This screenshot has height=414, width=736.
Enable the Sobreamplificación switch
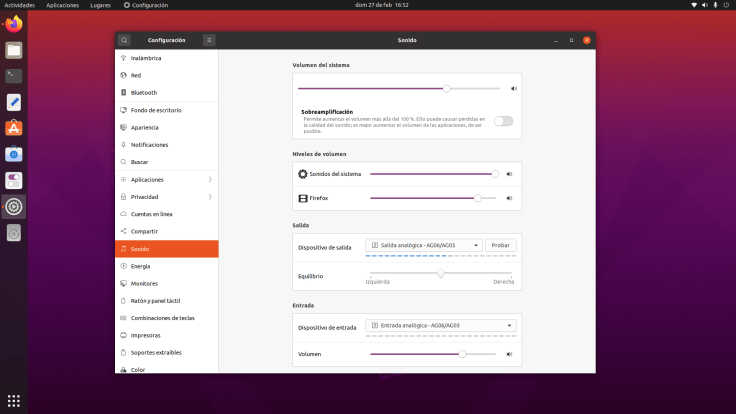(x=504, y=121)
